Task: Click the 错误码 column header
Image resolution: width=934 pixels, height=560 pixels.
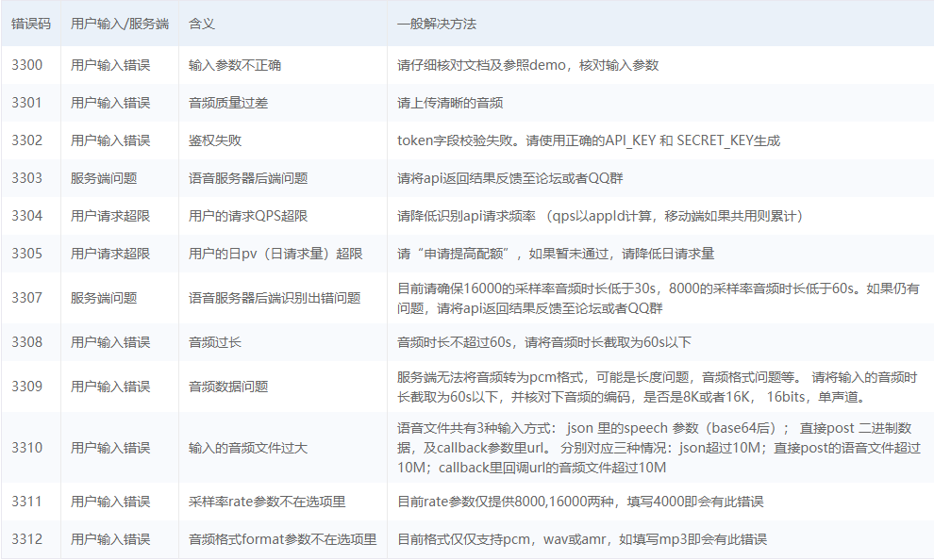Action: (31, 24)
